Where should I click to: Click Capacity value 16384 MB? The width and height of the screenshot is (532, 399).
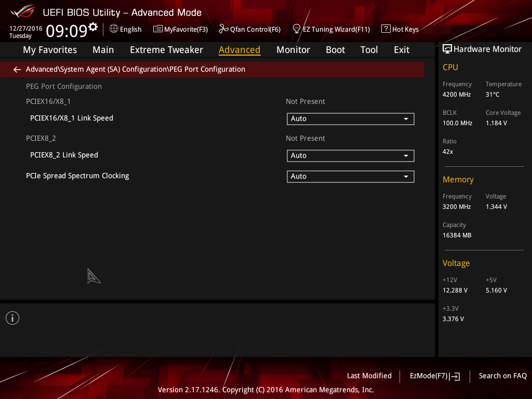[457, 235]
